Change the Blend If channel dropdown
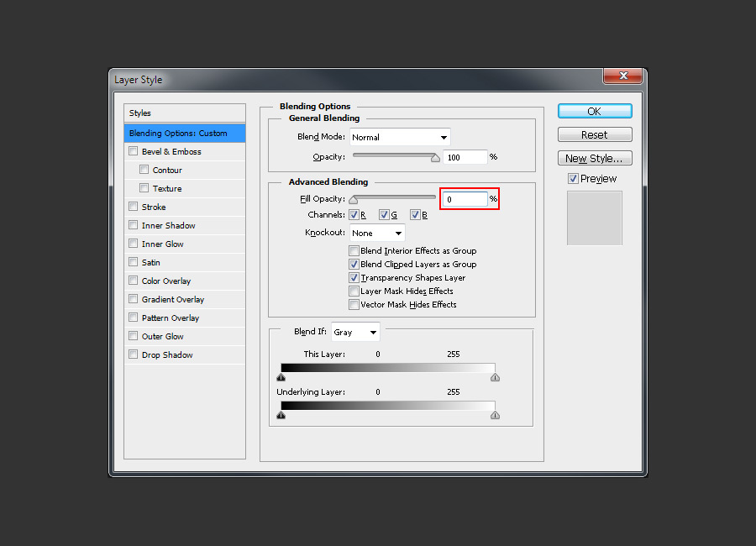This screenshot has width=756, height=546. pyautogui.click(x=354, y=331)
